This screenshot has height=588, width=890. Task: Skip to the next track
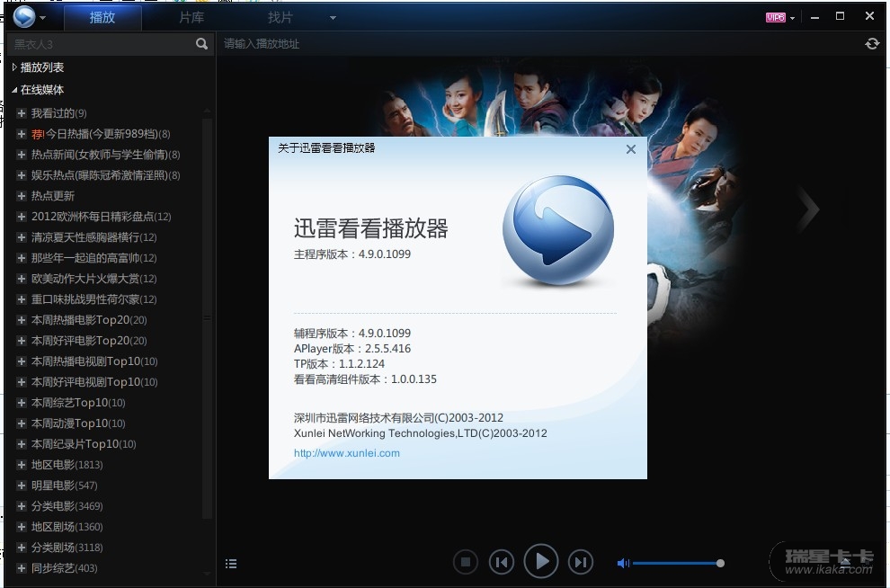point(580,562)
